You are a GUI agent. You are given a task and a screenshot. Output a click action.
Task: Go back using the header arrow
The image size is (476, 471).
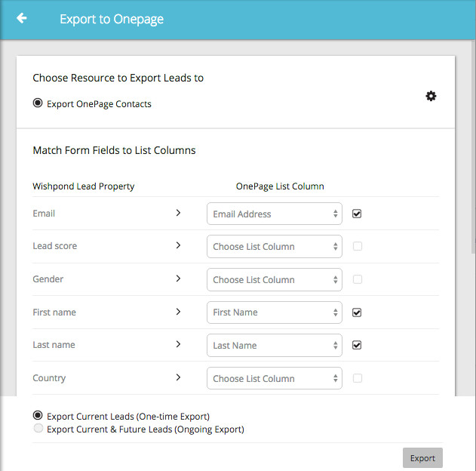(x=22, y=18)
